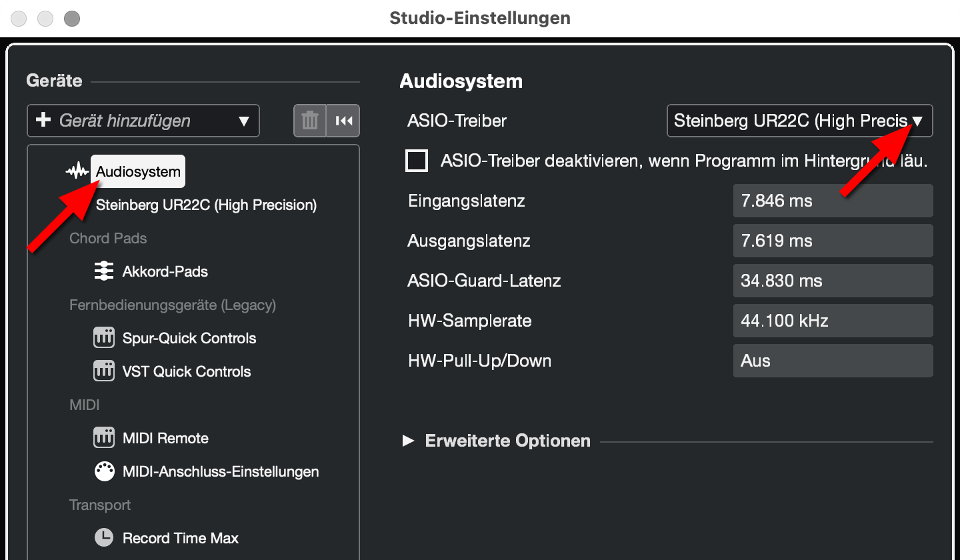
Task: Select Audiosystem in the Geräte list
Action: coord(137,171)
